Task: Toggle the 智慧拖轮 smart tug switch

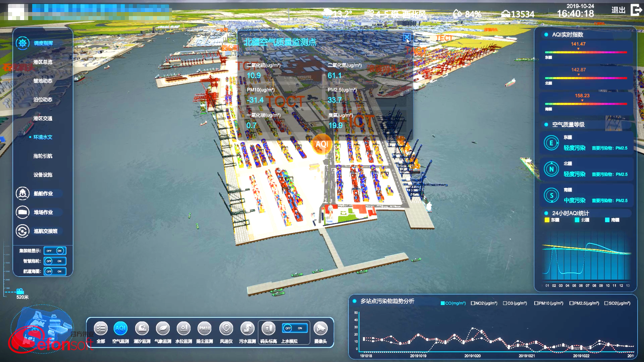Action: [x=55, y=261]
